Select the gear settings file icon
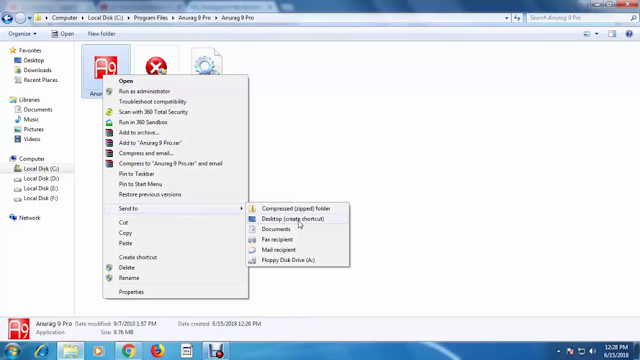The image size is (640, 360). 206,63
